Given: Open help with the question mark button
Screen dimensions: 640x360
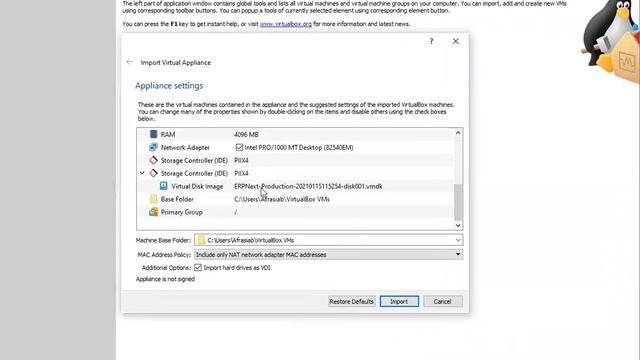Looking at the screenshot, I should pos(431,41).
